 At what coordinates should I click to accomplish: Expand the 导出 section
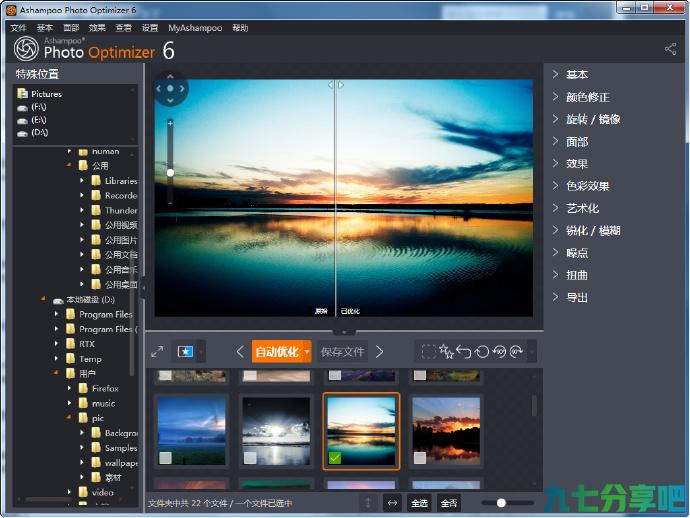pyautogui.click(x=571, y=298)
